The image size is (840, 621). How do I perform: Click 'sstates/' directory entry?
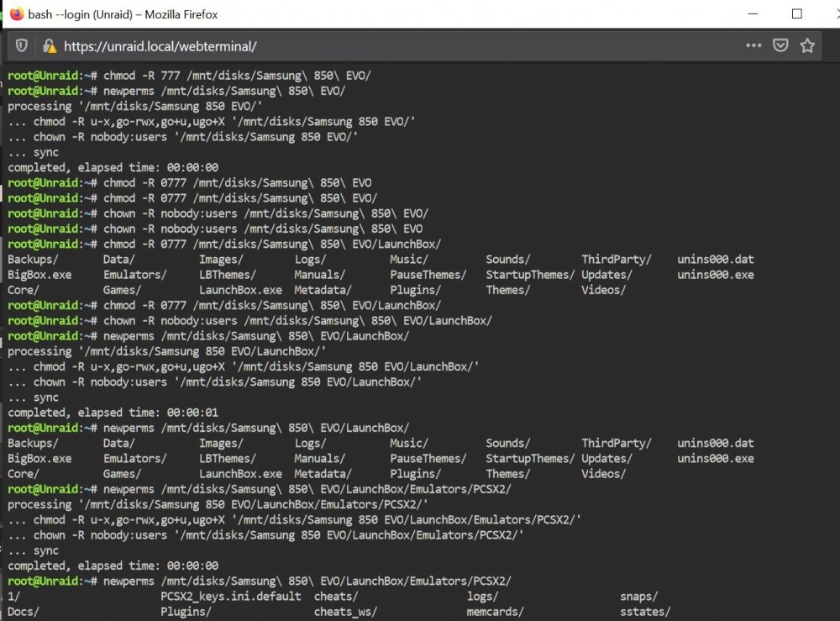point(645,612)
